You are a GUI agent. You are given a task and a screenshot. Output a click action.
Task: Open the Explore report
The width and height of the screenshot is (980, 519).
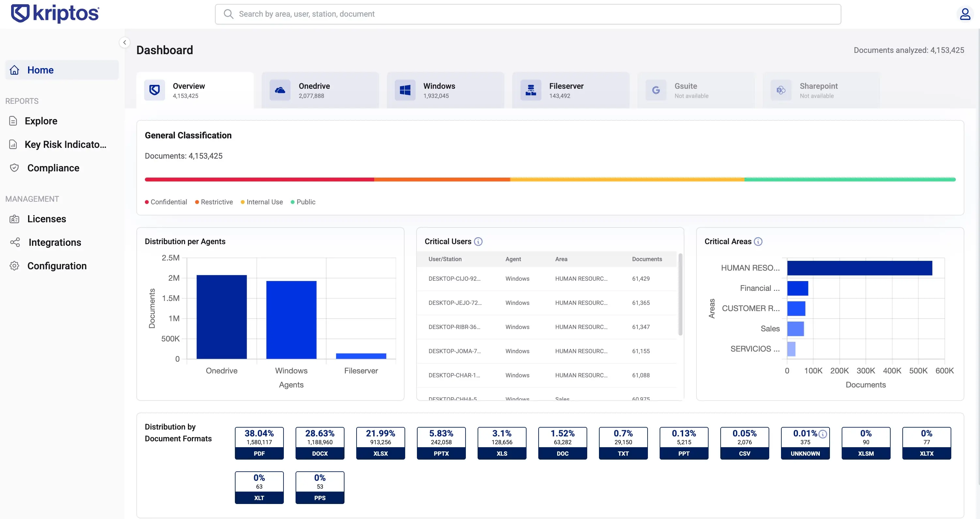tap(41, 121)
